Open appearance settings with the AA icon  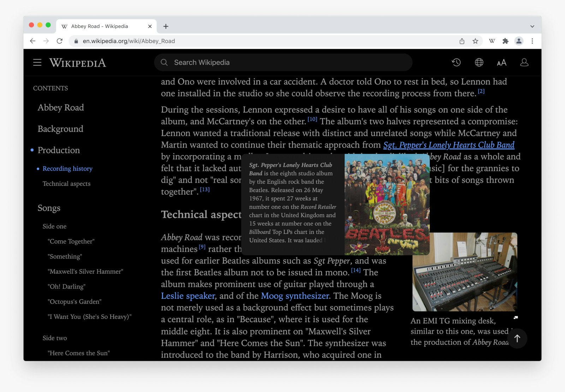(501, 63)
